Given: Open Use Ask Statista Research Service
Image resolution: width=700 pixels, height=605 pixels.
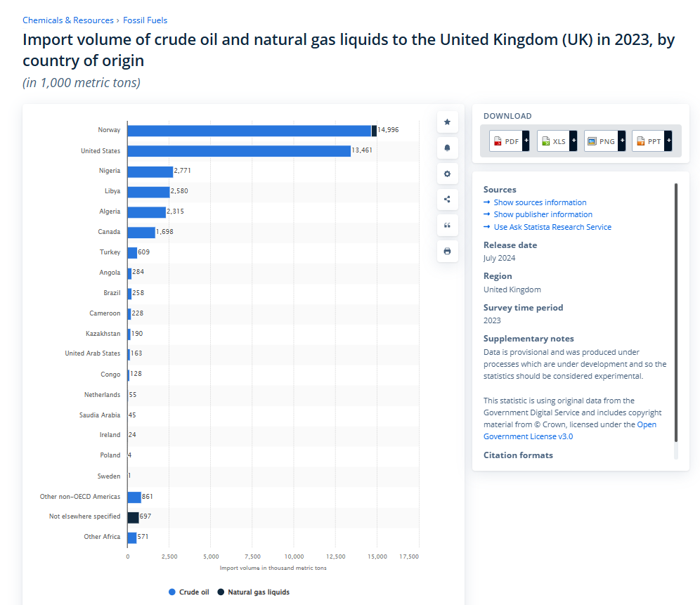Looking at the screenshot, I should (552, 227).
